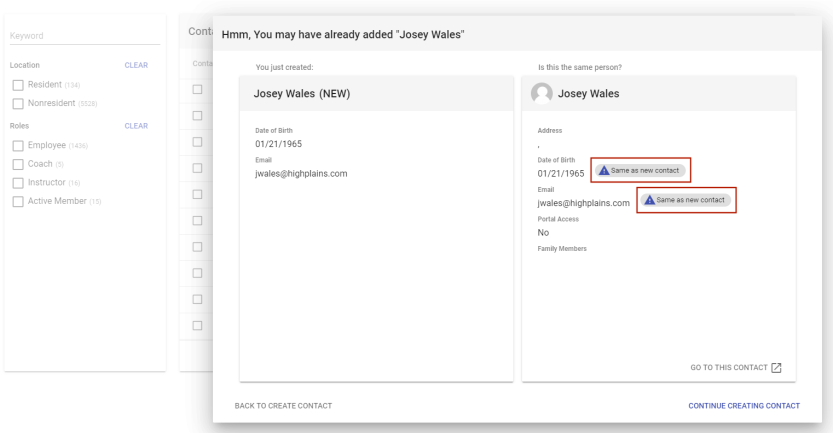Select the Coach role checkbox
Image resolution: width=833 pixels, height=433 pixels.
(17, 164)
